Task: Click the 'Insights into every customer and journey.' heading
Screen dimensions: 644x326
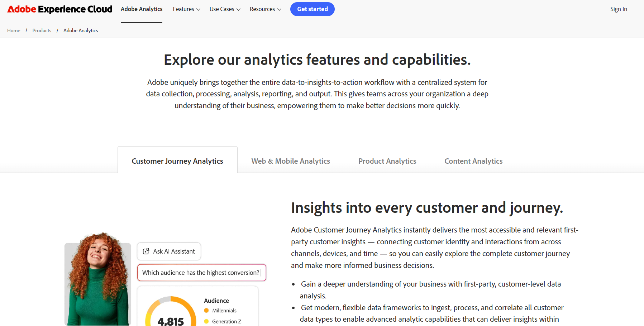Action: [427, 208]
